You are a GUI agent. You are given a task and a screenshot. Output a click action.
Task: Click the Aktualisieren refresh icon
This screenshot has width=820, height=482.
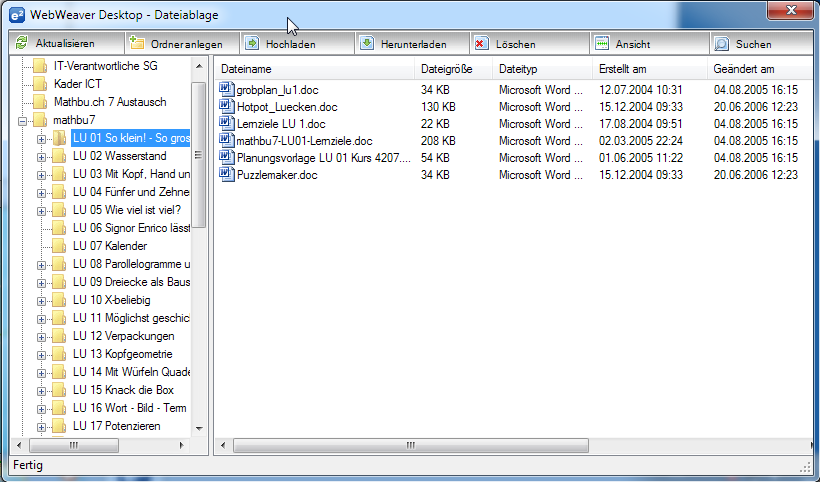tap(21, 44)
